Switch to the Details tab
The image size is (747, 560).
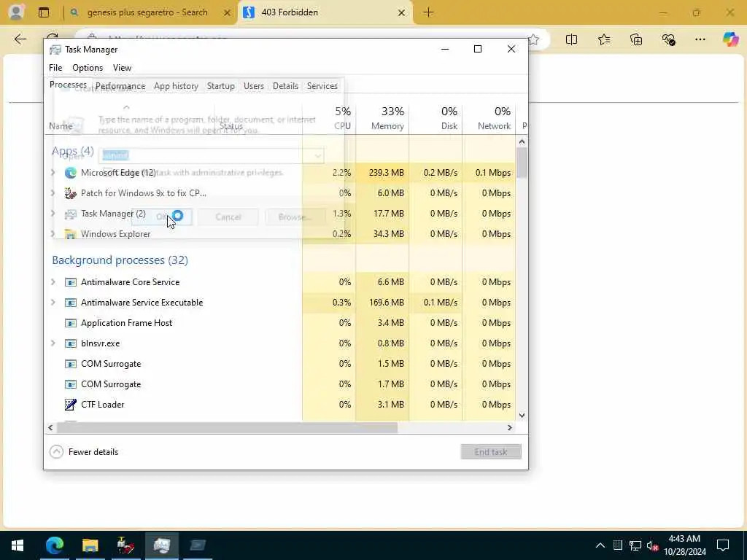[x=285, y=86]
